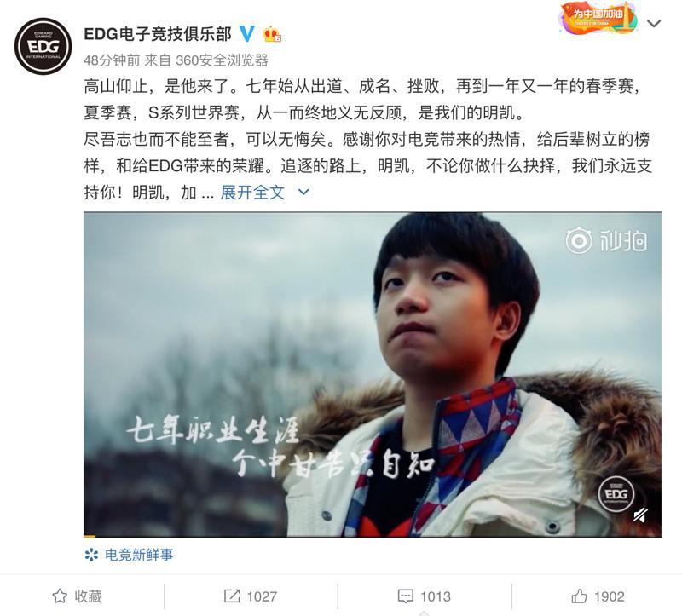The width and height of the screenshot is (682, 616).
Task: Click the 48分钟前 timestamp
Action: tap(112, 60)
